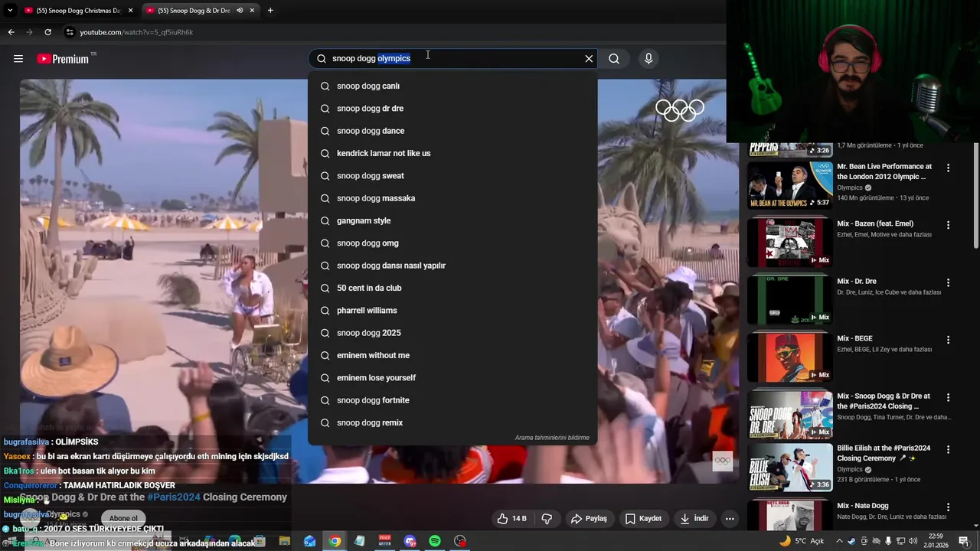Open options for Mr. Bean Live Performance video
Screen dimensions: 980x551
click(x=948, y=168)
